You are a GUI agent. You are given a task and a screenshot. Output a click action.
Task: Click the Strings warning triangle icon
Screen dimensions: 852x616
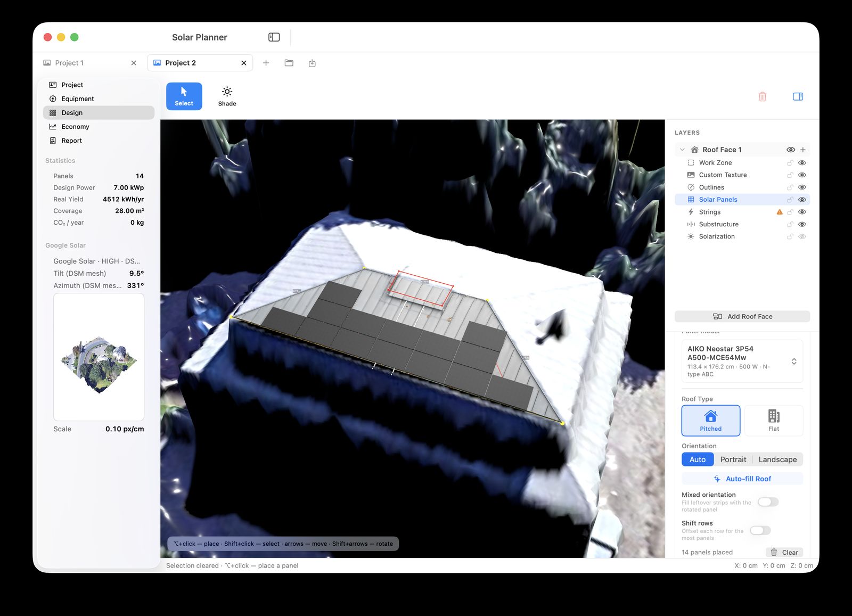(780, 212)
